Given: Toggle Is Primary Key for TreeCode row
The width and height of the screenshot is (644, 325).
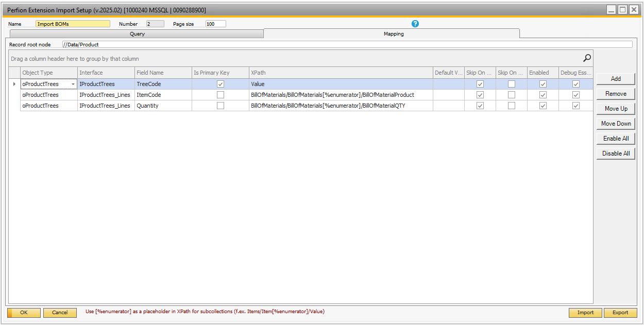Looking at the screenshot, I should coord(221,84).
